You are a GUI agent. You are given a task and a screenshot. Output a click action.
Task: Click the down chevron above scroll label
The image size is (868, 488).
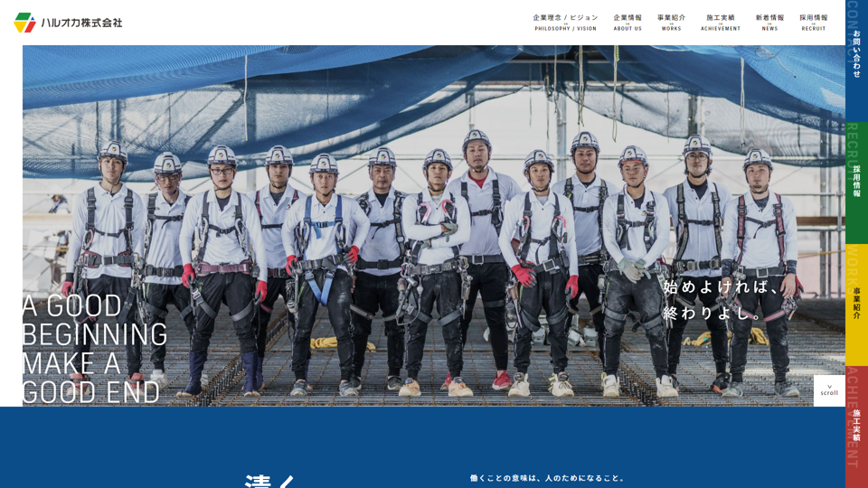(x=829, y=386)
